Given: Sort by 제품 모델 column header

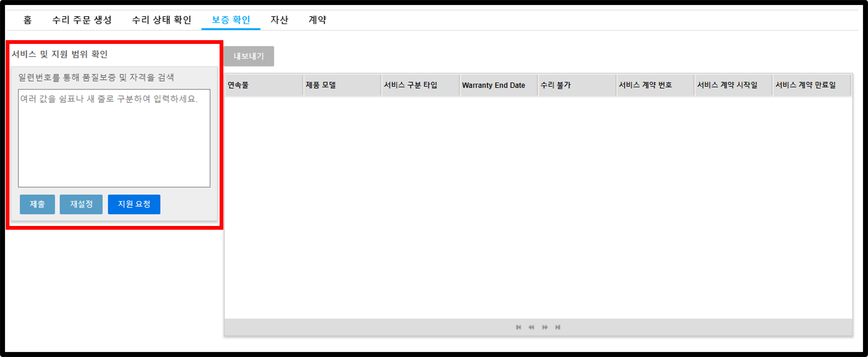Looking at the screenshot, I should [342, 85].
